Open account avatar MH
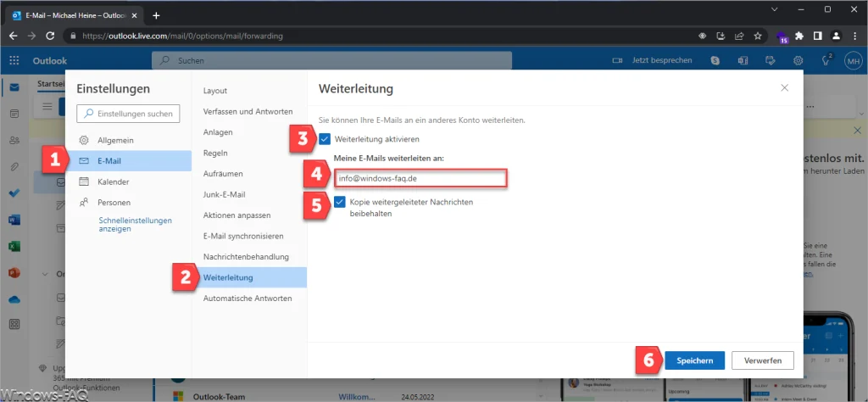Image resolution: width=868 pixels, height=402 pixels. coord(853,60)
